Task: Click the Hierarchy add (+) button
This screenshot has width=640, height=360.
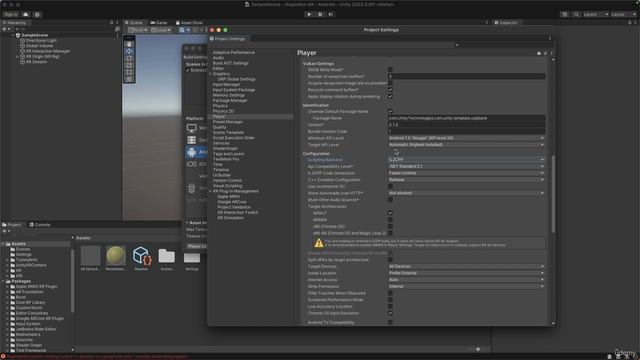Action: pos(5,29)
